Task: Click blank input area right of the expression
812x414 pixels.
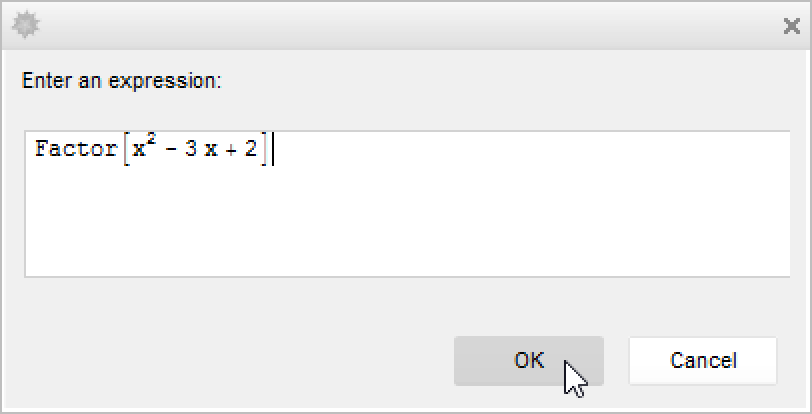Action: 530,150
